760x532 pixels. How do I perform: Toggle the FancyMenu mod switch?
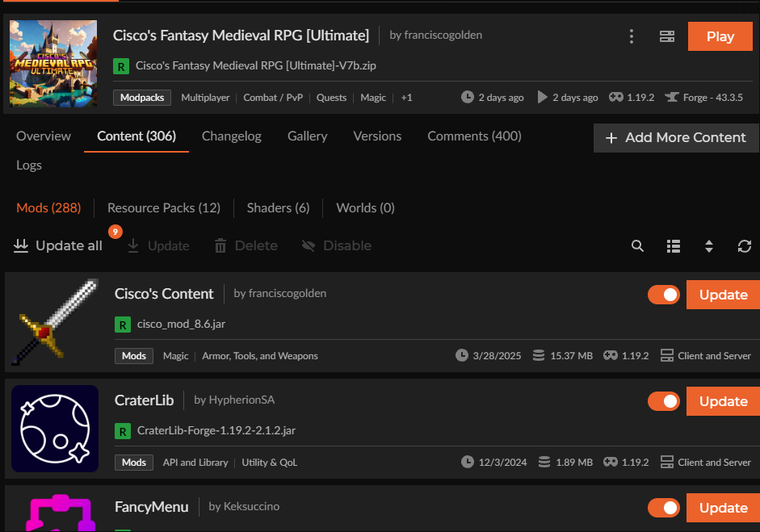point(664,508)
